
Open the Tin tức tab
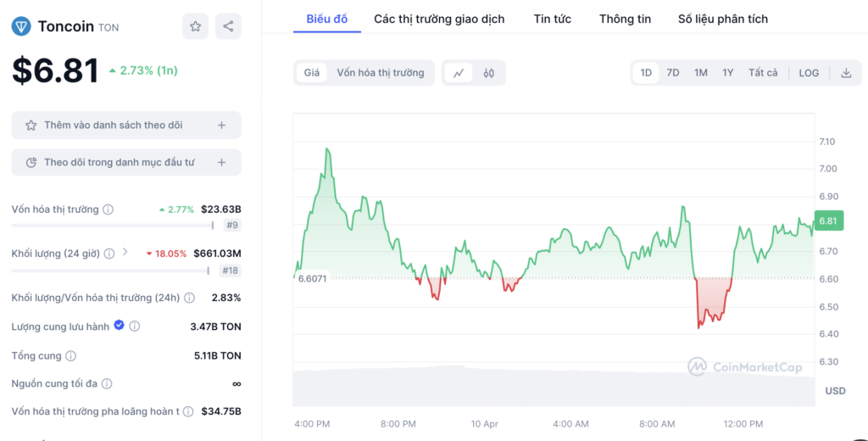[x=553, y=19]
